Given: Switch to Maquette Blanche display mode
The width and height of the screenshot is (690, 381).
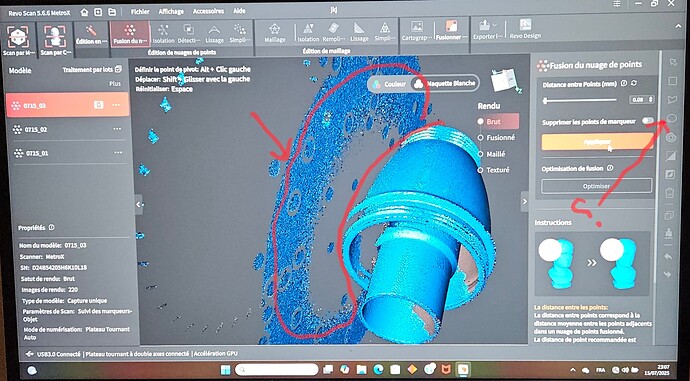Looking at the screenshot, I should coord(444,83).
